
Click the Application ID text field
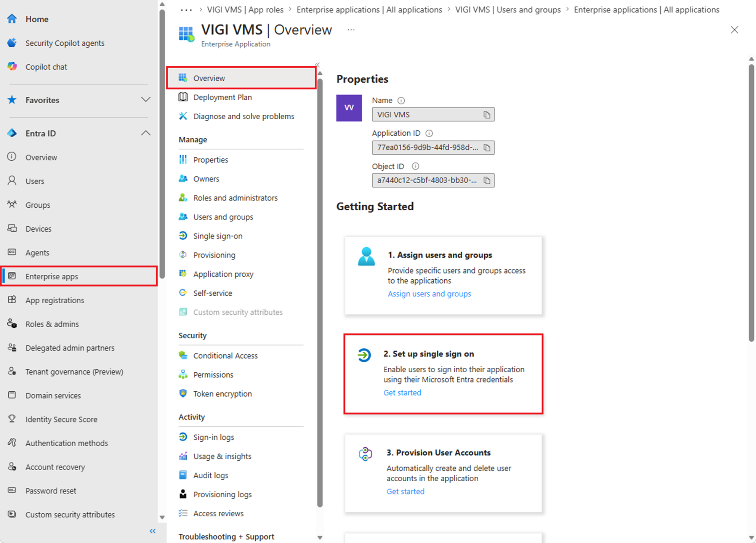pos(433,147)
